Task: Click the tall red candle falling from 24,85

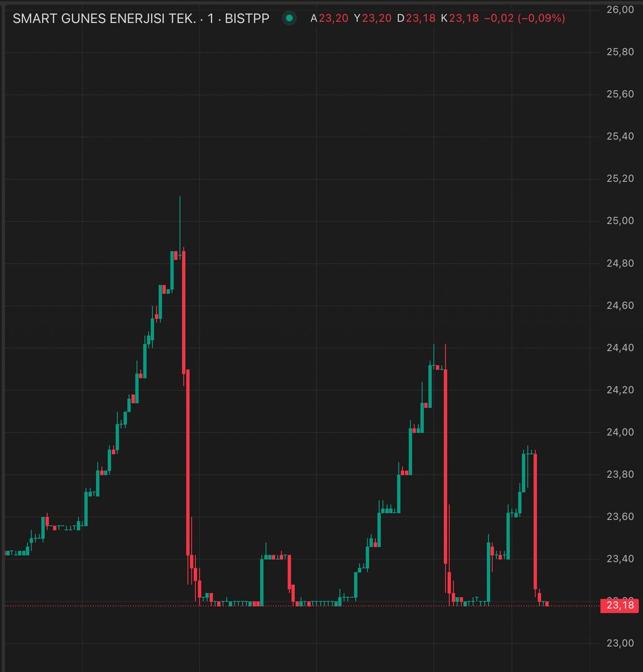Action: pyautogui.click(x=184, y=312)
